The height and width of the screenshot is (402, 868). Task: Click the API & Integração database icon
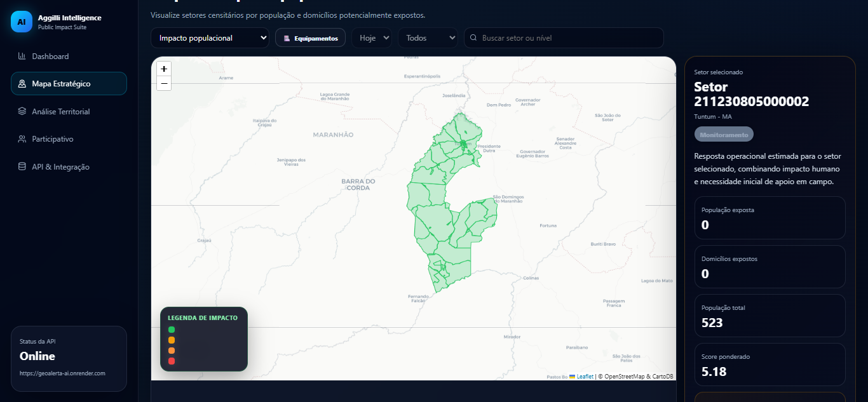pos(22,166)
